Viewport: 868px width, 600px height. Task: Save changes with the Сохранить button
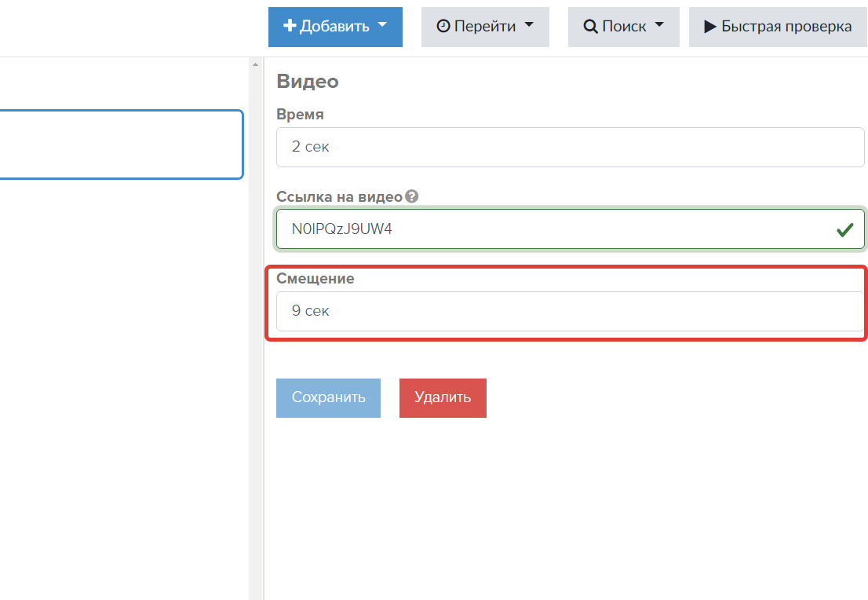328,397
